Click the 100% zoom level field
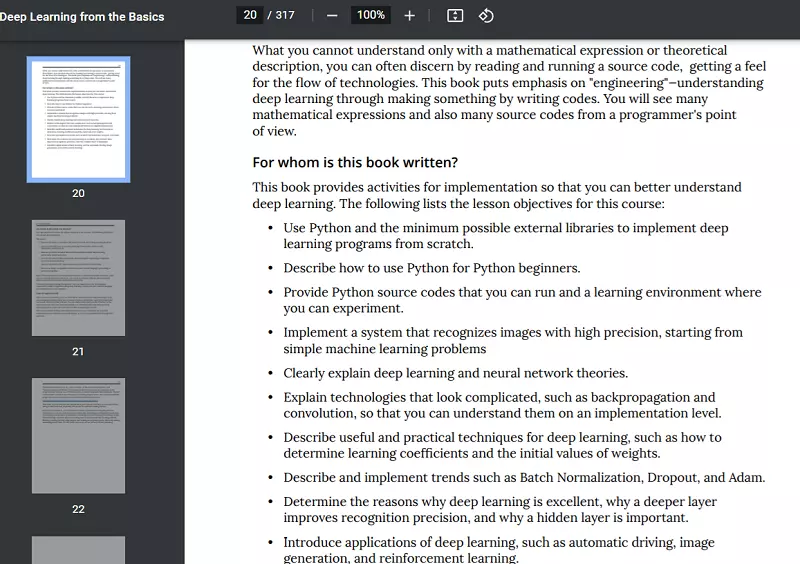 [x=371, y=15]
